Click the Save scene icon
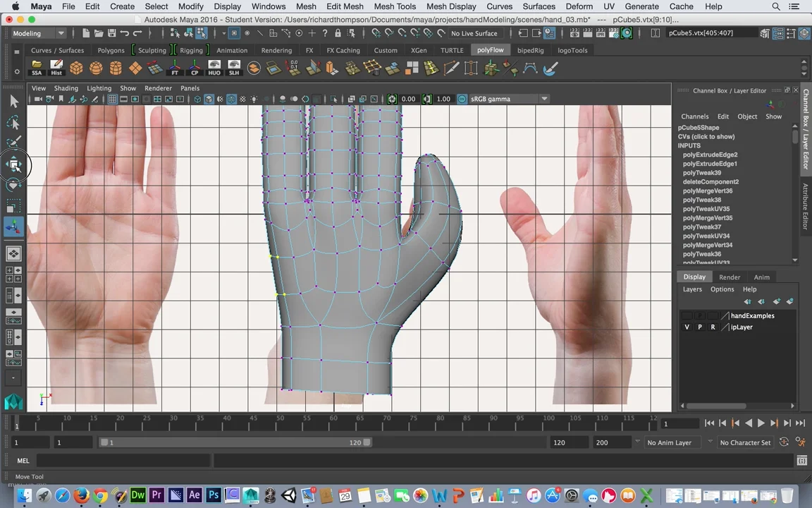 pos(111,33)
